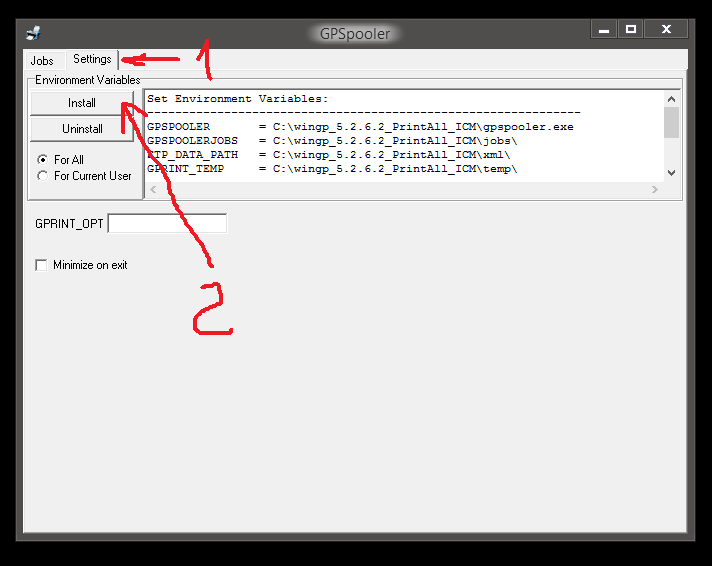This screenshot has height=566, width=712.
Task: Click the GPSPOOLER variable line
Action: 360,127
